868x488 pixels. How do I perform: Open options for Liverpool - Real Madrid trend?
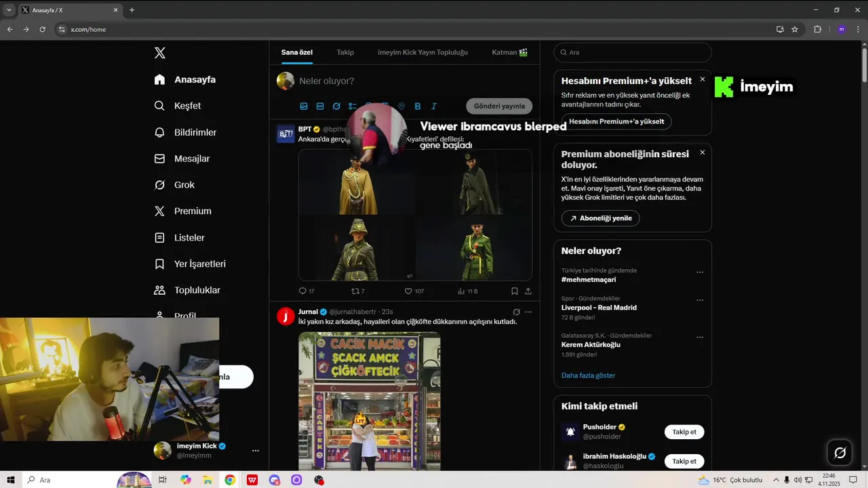pyautogui.click(x=700, y=300)
